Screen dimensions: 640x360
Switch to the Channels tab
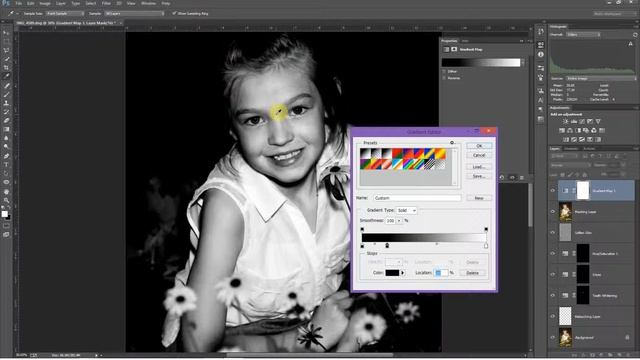tap(571, 149)
